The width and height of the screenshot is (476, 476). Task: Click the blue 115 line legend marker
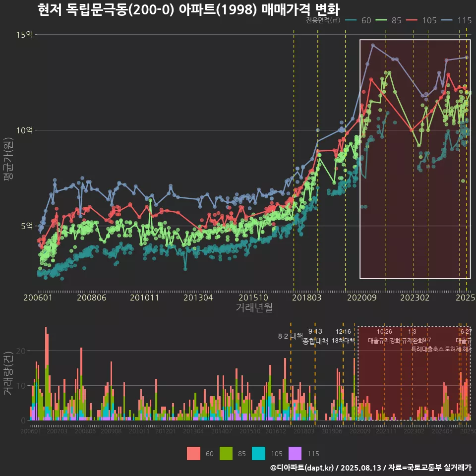pyautogui.click(x=447, y=20)
